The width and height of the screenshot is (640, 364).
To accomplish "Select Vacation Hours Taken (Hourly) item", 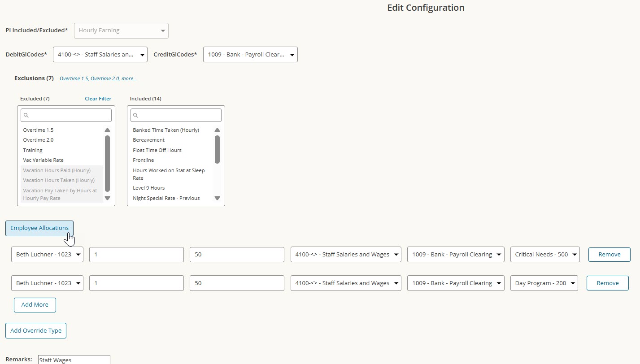I will click(x=62, y=180).
